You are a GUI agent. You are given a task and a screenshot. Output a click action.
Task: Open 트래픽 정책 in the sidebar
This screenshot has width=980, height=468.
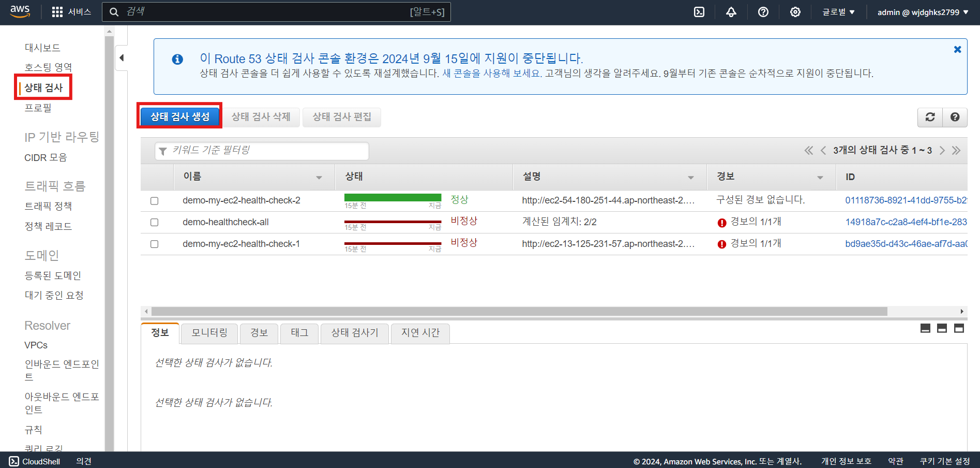pos(48,206)
